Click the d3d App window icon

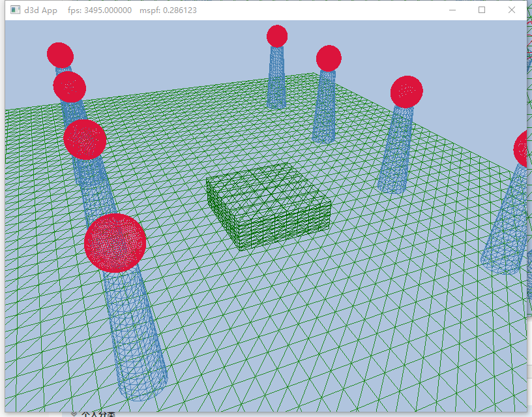tap(15, 10)
